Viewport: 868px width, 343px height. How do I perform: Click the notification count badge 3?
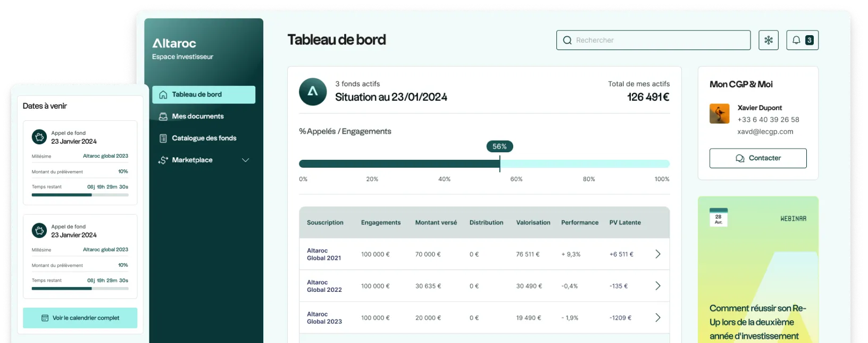[x=809, y=40]
